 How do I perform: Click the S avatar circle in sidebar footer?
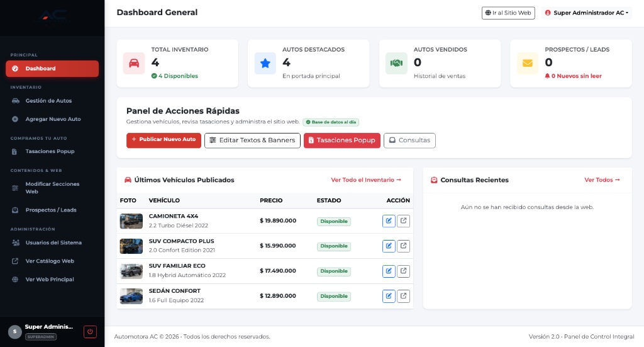(15, 331)
